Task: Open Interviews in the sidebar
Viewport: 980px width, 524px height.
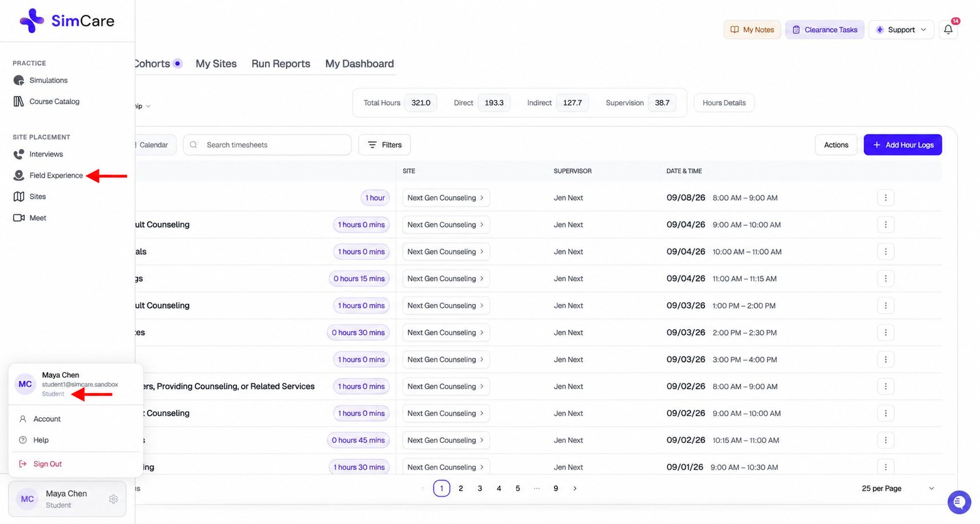Action: [x=38, y=154]
